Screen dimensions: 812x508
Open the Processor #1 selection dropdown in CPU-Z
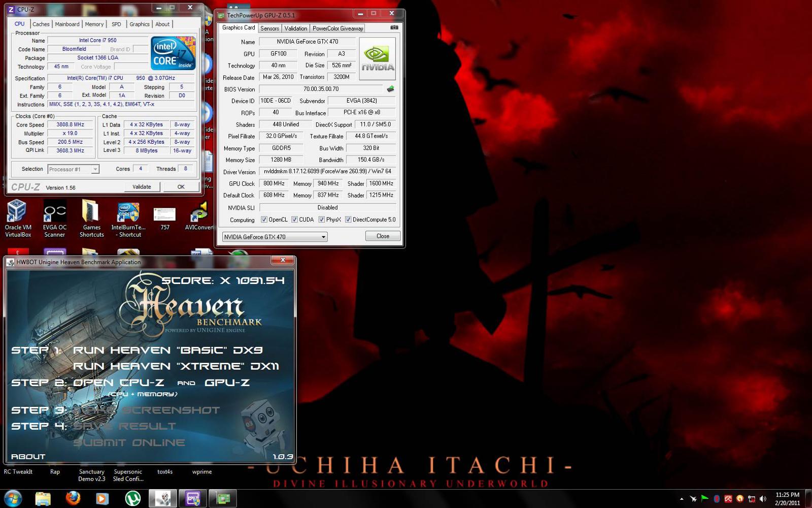[x=73, y=169]
